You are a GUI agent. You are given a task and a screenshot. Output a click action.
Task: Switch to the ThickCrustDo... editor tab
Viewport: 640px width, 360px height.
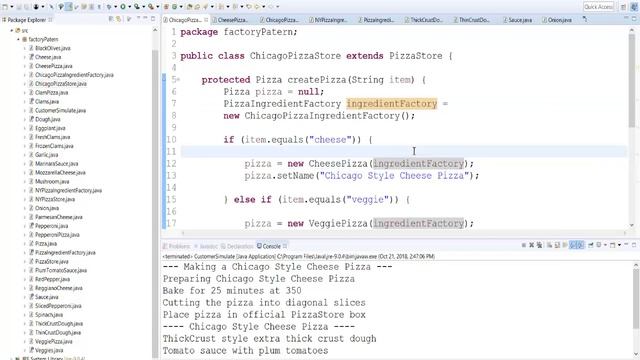(x=426, y=20)
